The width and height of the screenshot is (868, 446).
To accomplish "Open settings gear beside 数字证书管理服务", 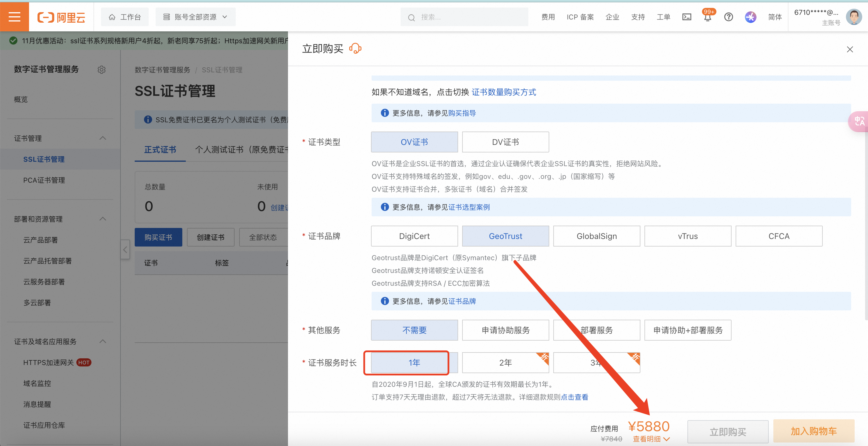I will 101,69.
